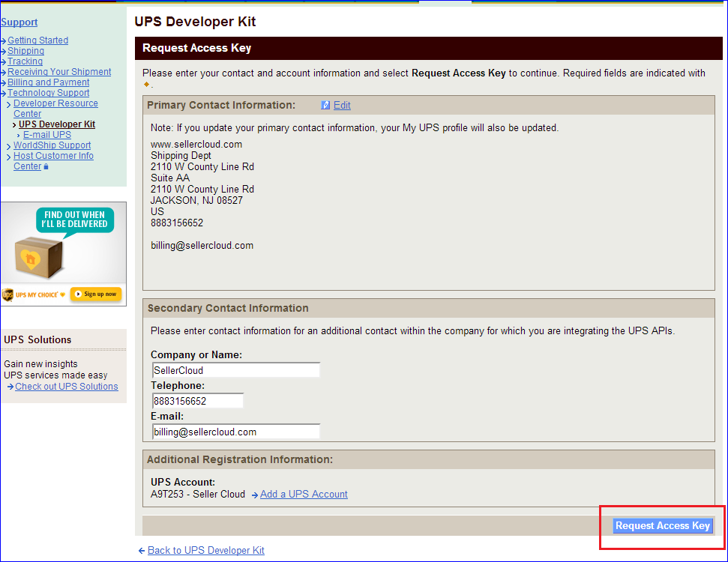Click the arrow icon before Add a UPS Account
728x562 pixels.
[x=255, y=495]
